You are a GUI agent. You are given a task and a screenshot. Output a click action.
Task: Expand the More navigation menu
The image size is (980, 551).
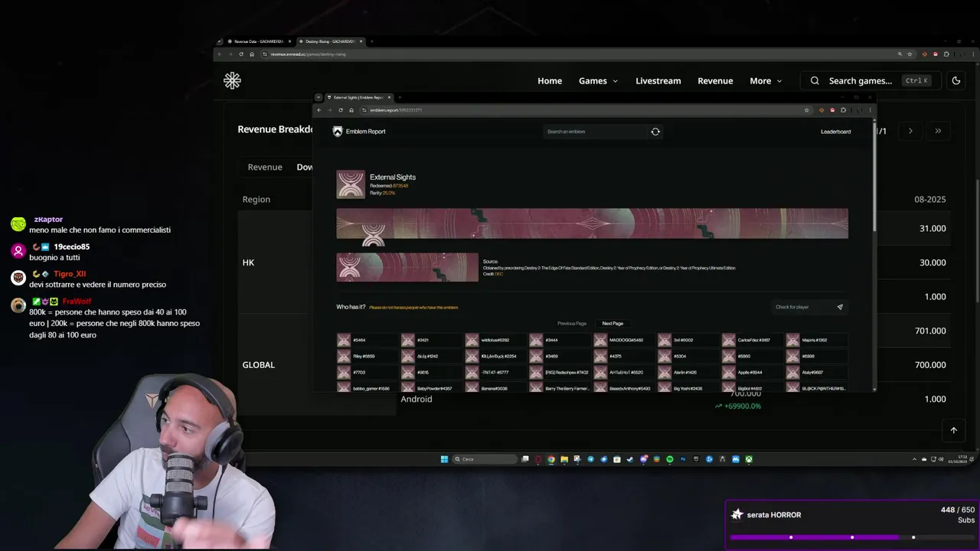coord(766,80)
